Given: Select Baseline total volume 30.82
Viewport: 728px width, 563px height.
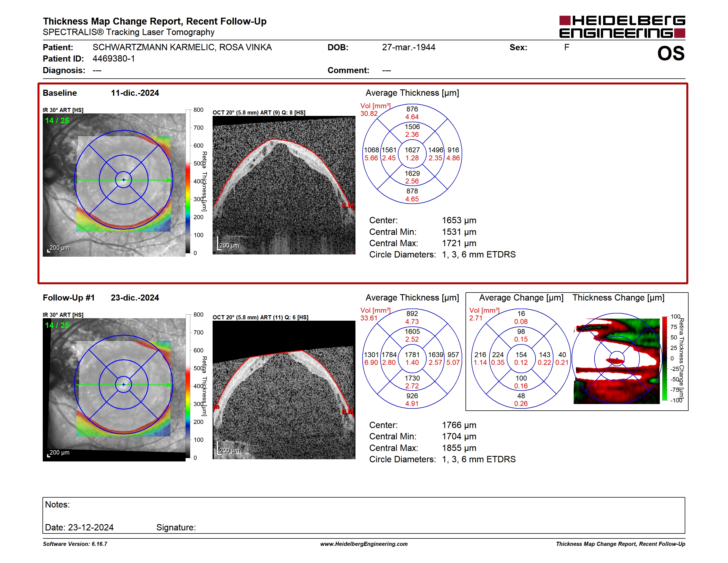Looking at the screenshot, I should (369, 114).
